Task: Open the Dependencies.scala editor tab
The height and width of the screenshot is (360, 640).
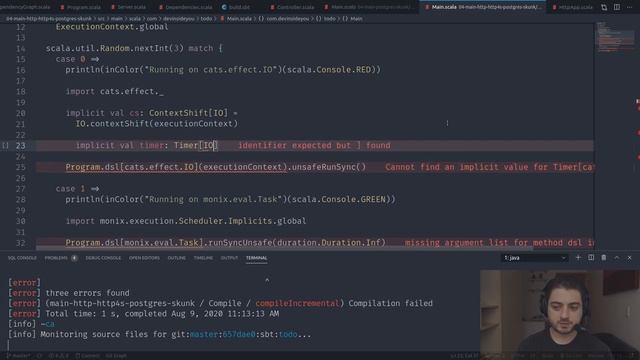Action: [x=186, y=7]
